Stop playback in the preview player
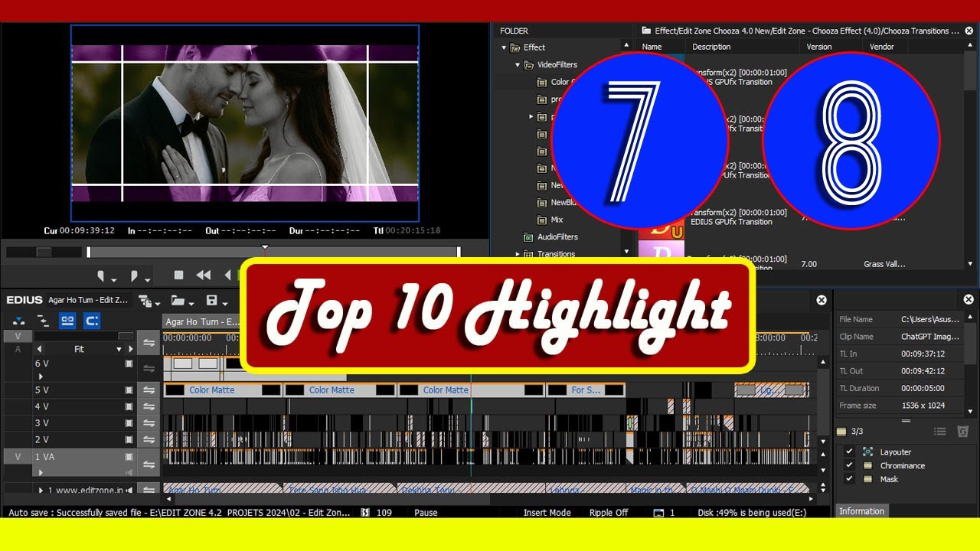 coord(178,275)
